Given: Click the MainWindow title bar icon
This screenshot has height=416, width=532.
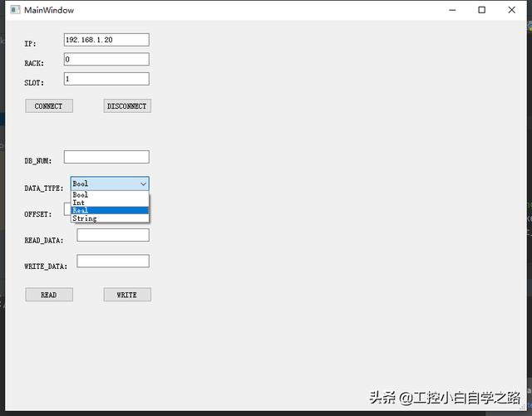Looking at the screenshot, I should (15, 10).
